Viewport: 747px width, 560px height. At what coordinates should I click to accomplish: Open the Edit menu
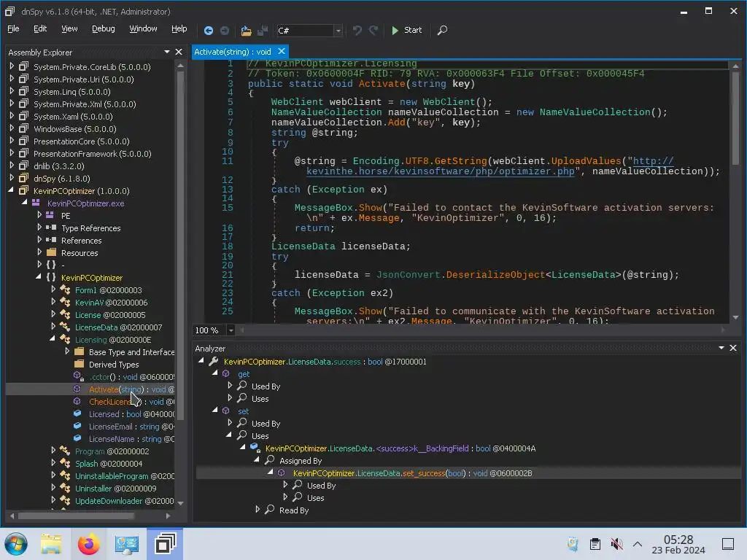point(40,28)
